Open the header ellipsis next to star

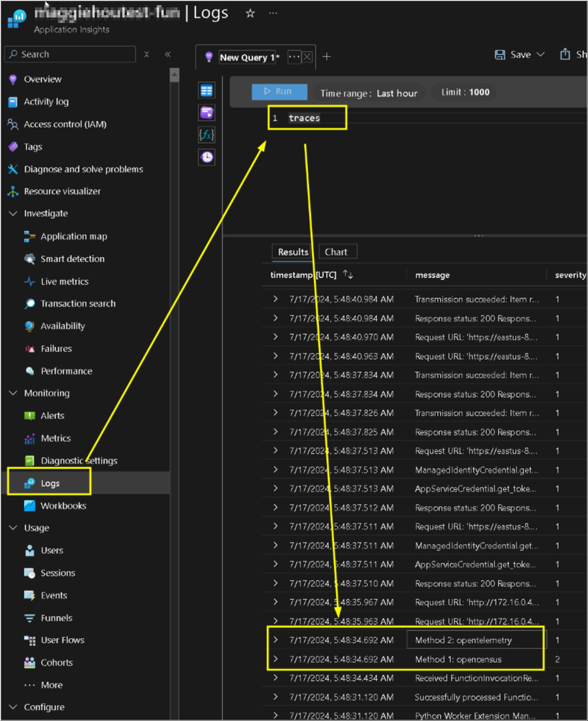[x=273, y=13]
